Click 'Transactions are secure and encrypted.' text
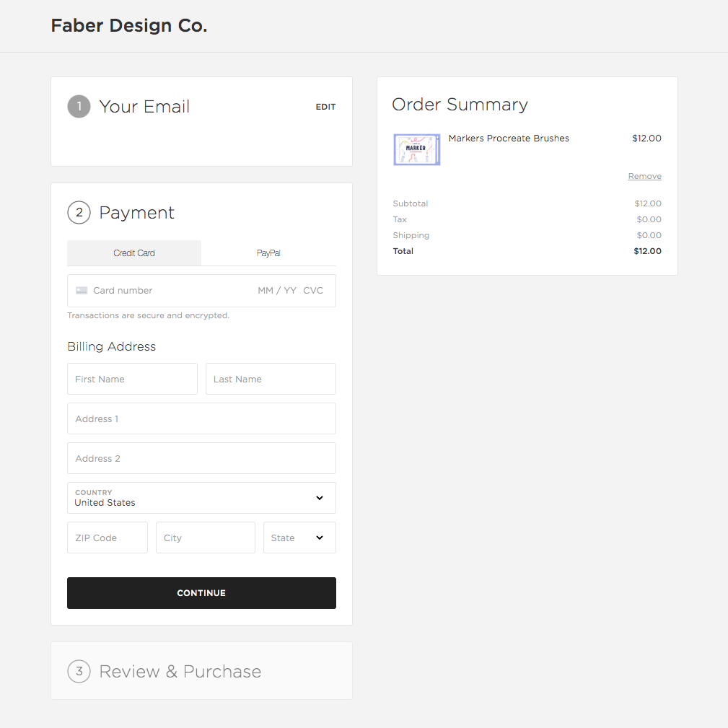Image resolution: width=728 pixels, height=728 pixels. (148, 315)
